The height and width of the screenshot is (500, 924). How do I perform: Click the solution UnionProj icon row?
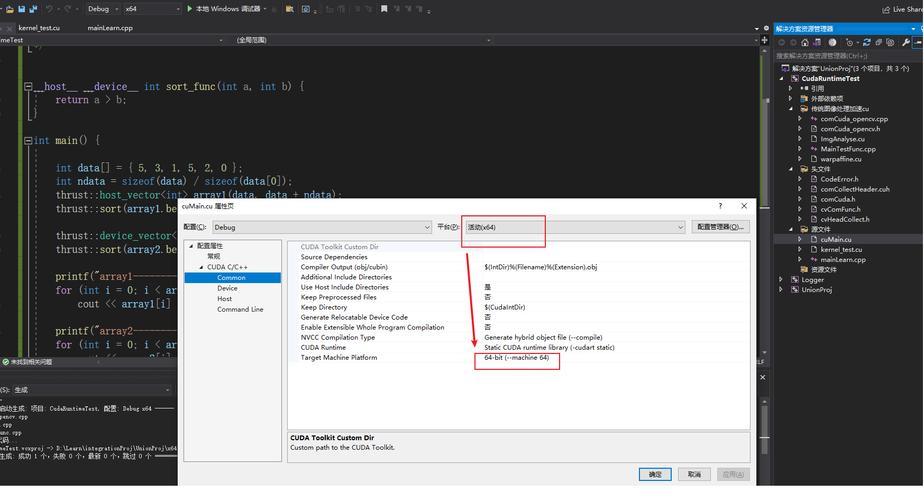coord(847,68)
